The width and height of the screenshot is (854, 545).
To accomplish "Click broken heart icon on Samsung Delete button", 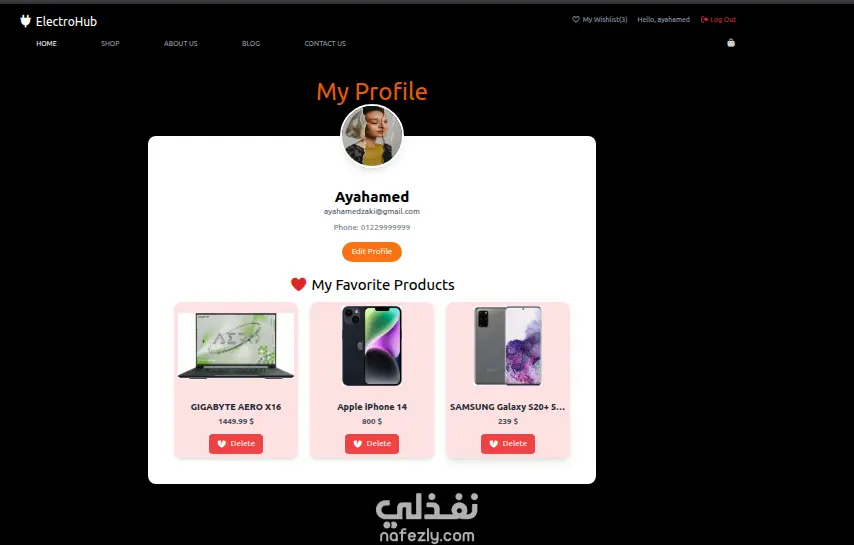I will (x=493, y=444).
